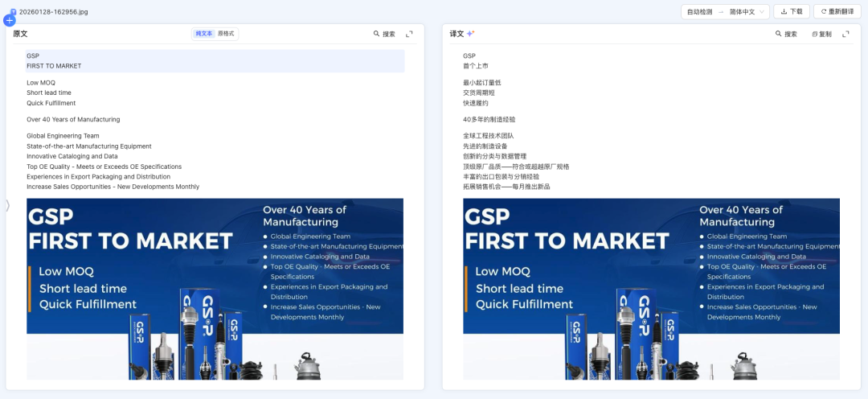Click the source line 'Low MOQ'
868x399 pixels.
(41, 83)
